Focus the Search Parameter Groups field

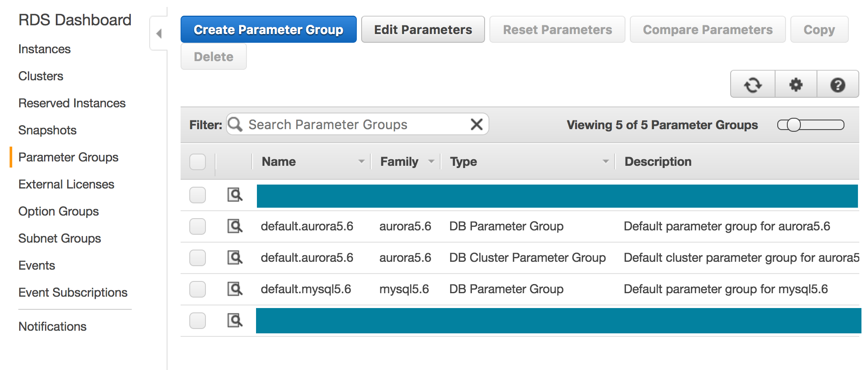click(358, 124)
